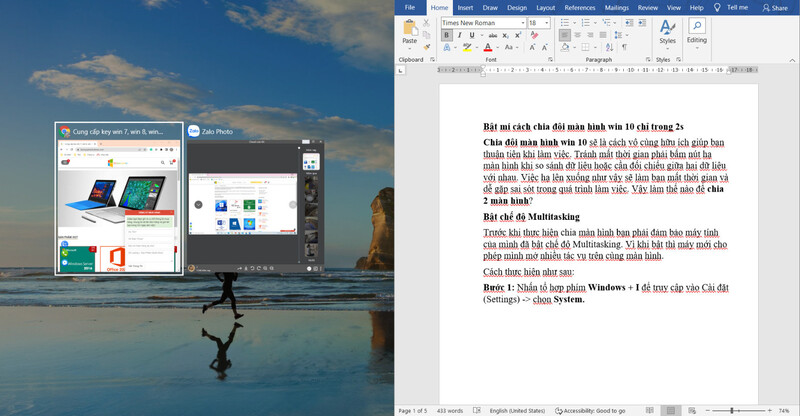Switch to the Insert tab

tap(465, 8)
